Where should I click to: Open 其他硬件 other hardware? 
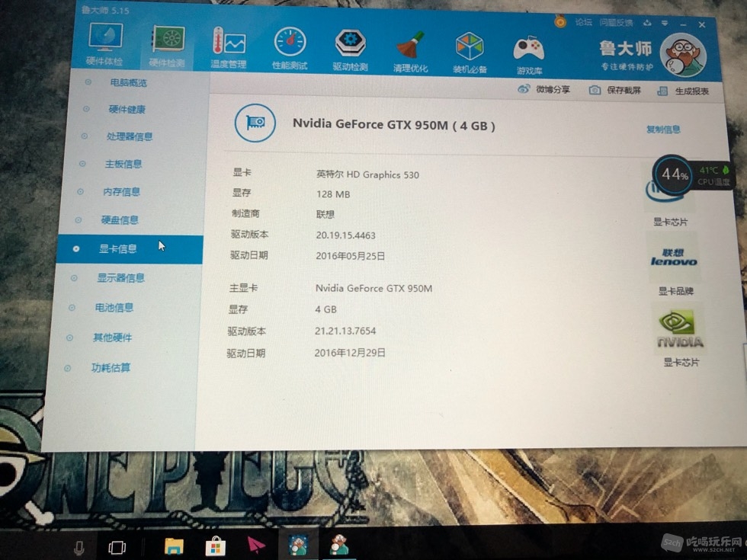tap(113, 338)
